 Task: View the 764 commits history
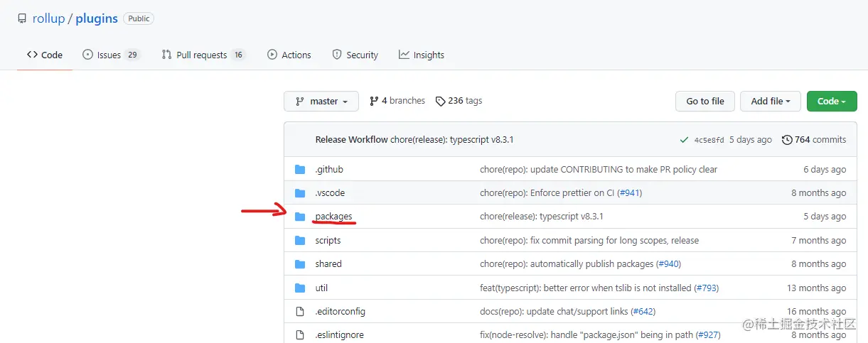pyautogui.click(x=814, y=140)
